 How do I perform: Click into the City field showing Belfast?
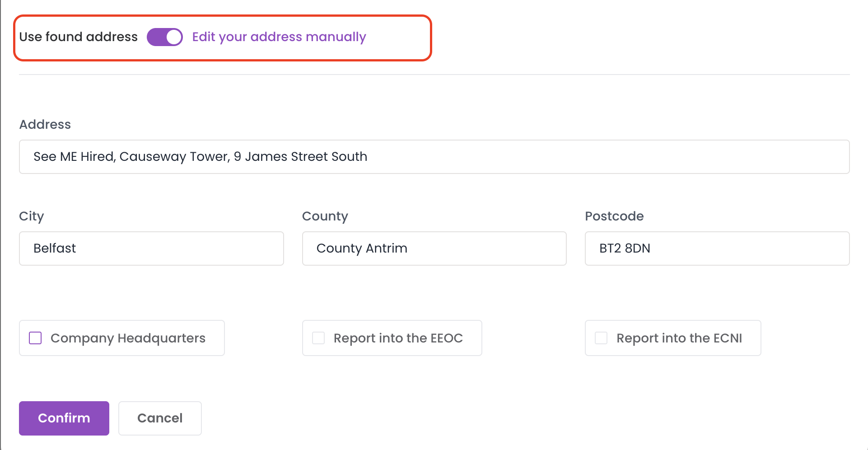pos(151,248)
